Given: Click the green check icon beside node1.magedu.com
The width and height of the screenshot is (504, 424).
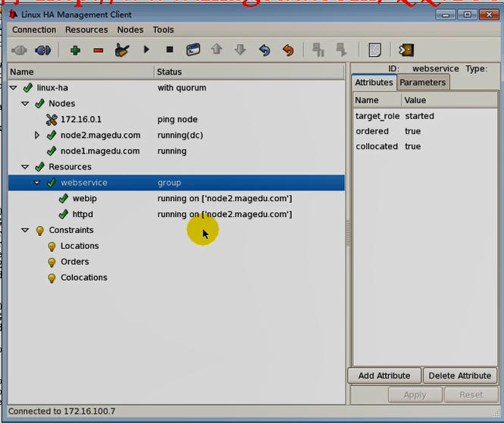Looking at the screenshot, I should tap(52, 151).
